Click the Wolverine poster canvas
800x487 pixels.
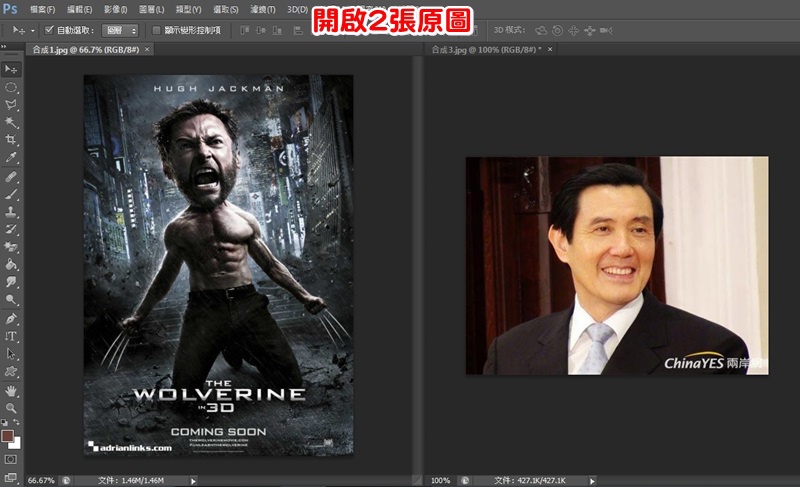tap(218, 265)
